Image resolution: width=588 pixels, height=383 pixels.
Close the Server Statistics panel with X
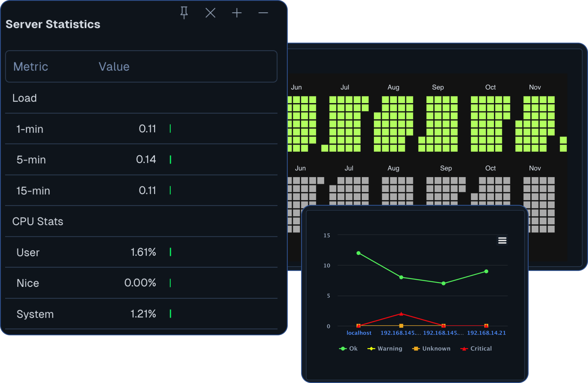(210, 13)
